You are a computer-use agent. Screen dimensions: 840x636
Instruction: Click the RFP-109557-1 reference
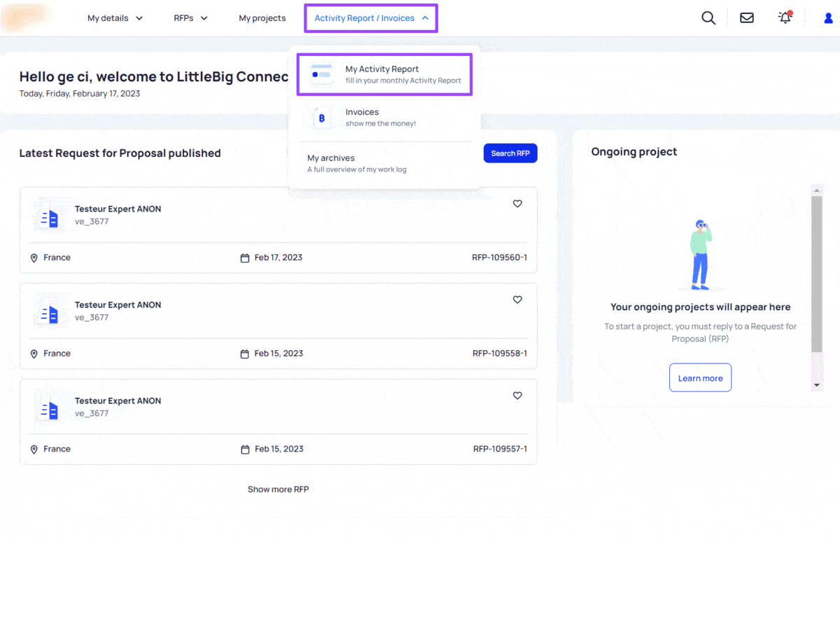[x=500, y=450]
